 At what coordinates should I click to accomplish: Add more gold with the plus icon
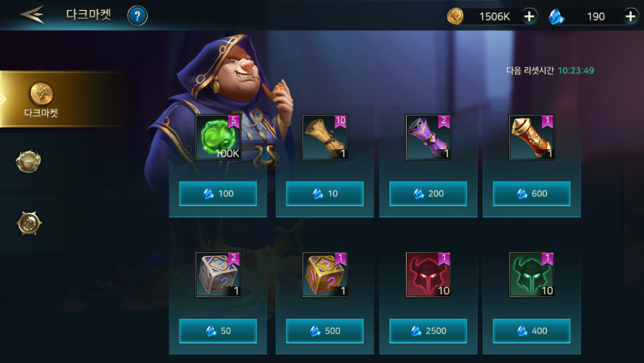point(529,17)
